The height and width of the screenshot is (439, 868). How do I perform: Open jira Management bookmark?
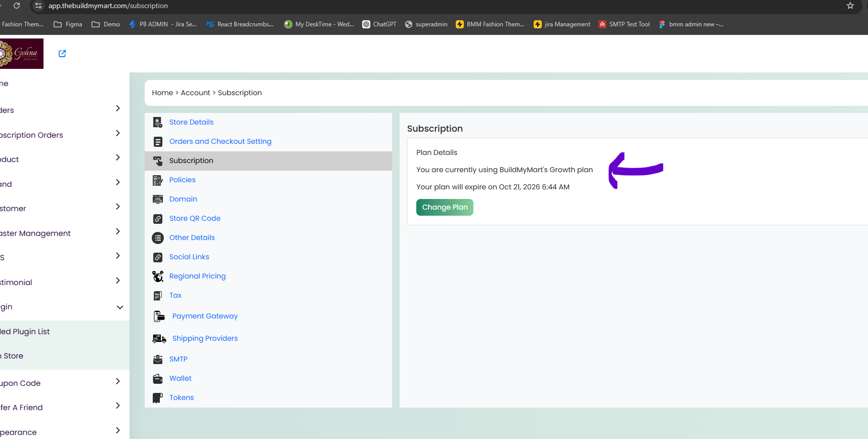[562, 24]
